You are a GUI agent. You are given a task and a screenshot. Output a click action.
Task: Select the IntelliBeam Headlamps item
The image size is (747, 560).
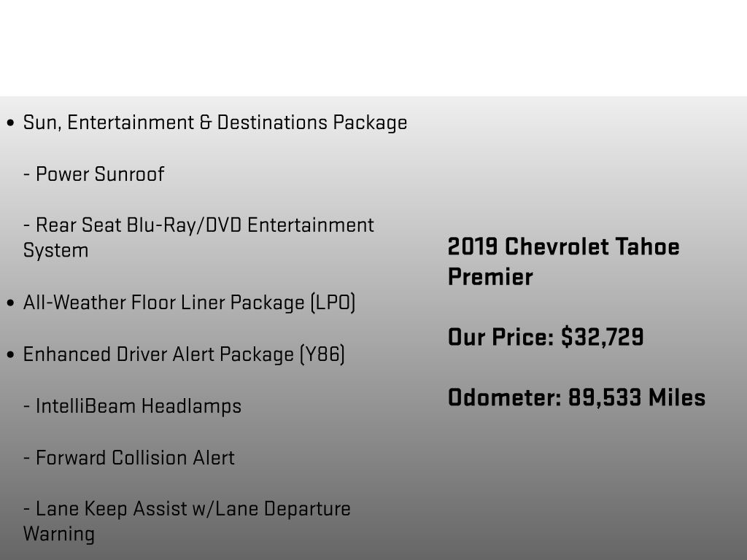[132, 406]
